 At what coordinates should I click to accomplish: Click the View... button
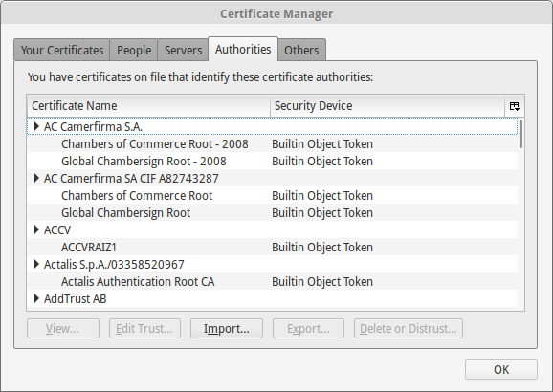tap(63, 329)
